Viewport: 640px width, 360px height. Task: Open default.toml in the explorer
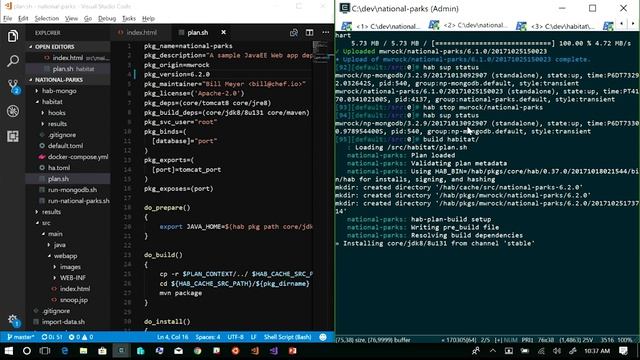tap(65, 146)
